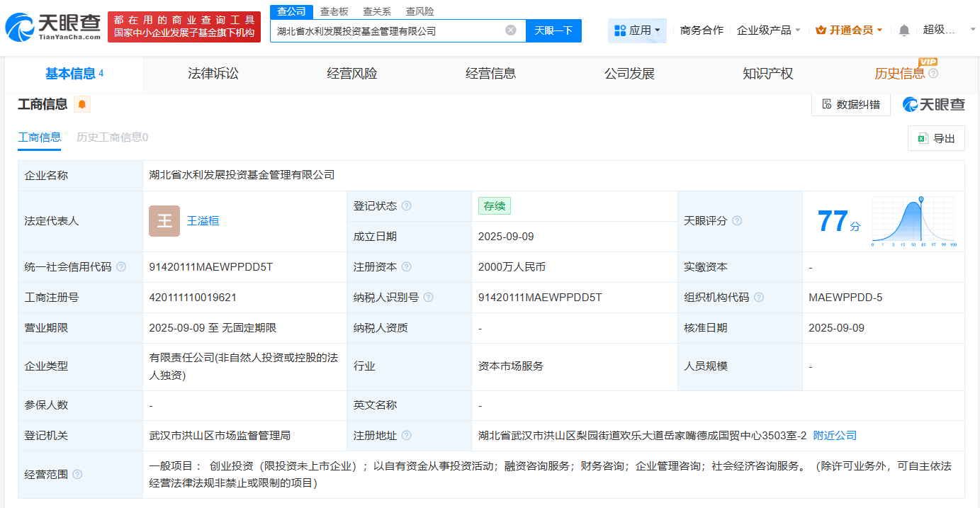The height and width of the screenshot is (508, 980).
Task: Click the TianYanCha logo
Action: pyautogui.click(x=52, y=27)
